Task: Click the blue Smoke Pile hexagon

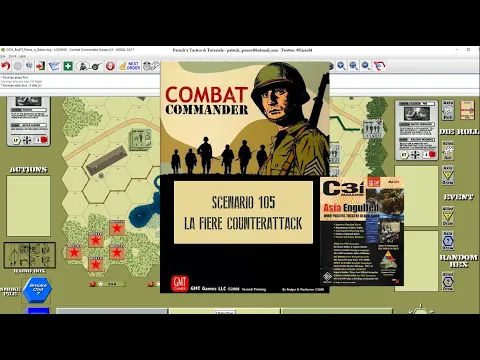Action: pyautogui.click(x=37, y=290)
